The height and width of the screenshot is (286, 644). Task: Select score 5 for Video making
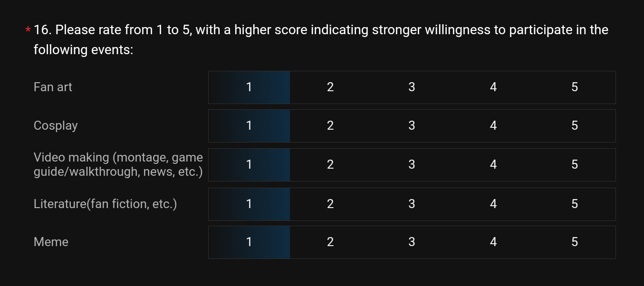pyautogui.click(x=575, y=165)
